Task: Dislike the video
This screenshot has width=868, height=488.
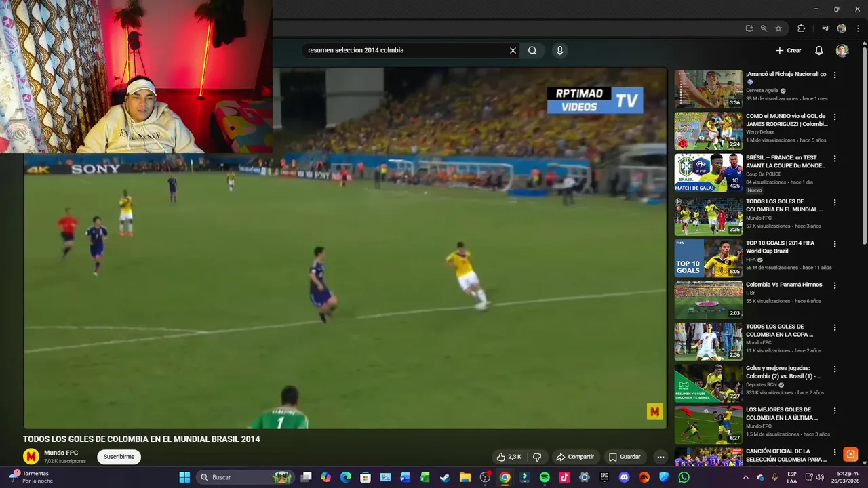Action: [x=537, y=457]
